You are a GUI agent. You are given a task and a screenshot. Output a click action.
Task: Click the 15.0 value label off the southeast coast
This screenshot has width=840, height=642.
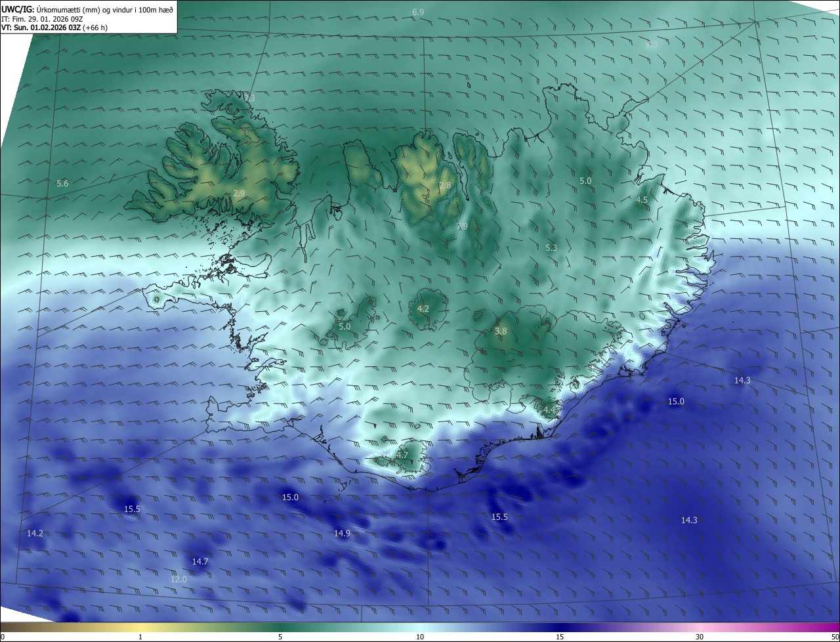tap(676, 401)
